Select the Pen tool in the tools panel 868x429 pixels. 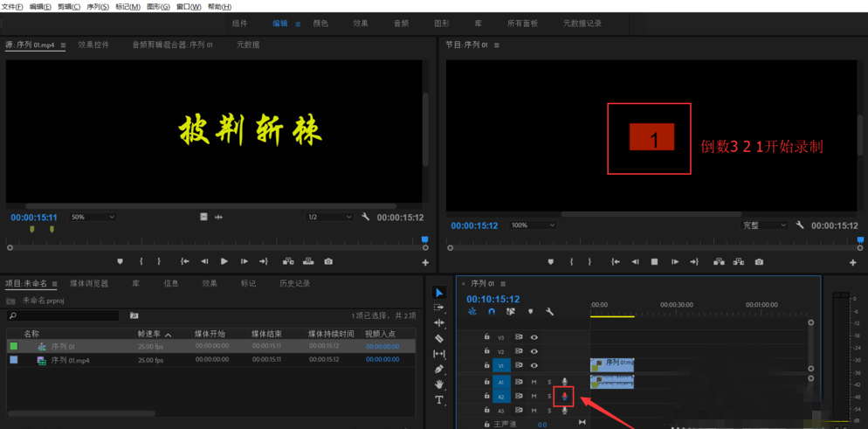pos(439,369)
